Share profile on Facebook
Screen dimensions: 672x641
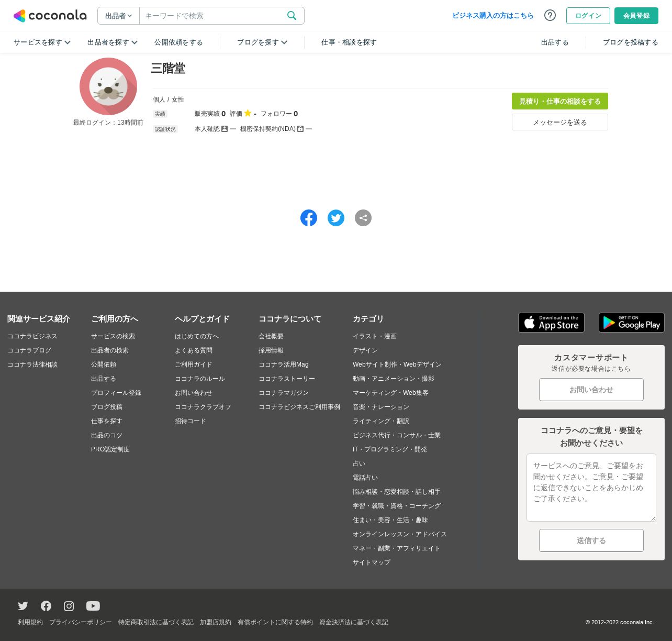(x=309, y=218)
